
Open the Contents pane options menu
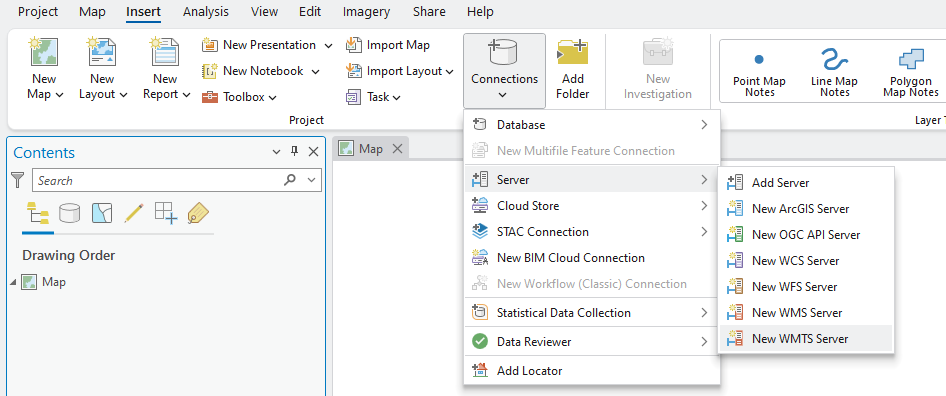276,152
